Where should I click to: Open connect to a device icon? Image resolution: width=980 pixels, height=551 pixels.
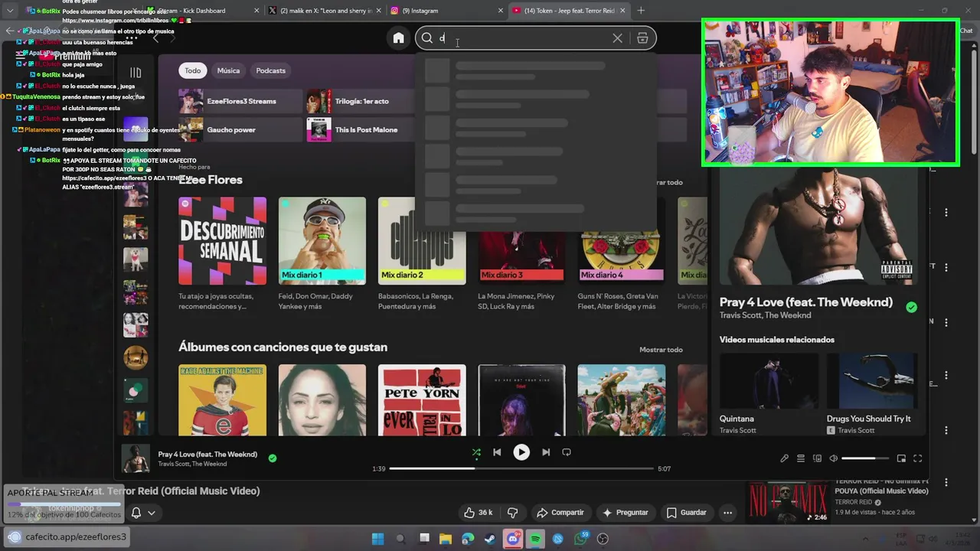817,458
